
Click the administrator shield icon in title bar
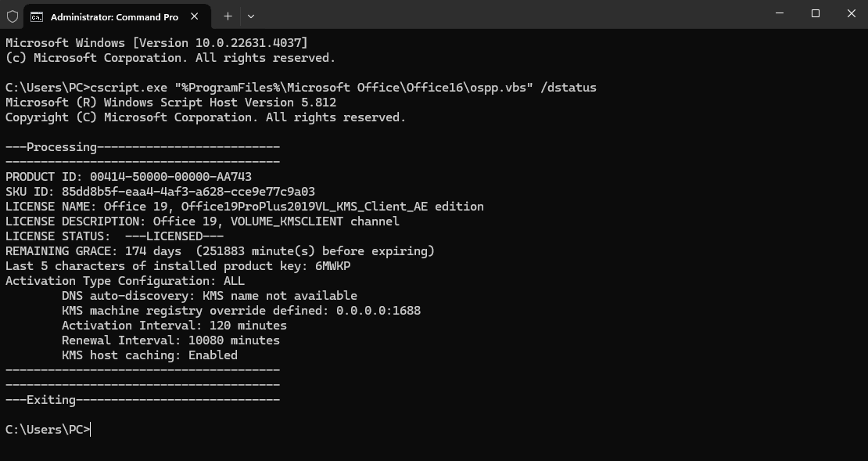[13, 16]
